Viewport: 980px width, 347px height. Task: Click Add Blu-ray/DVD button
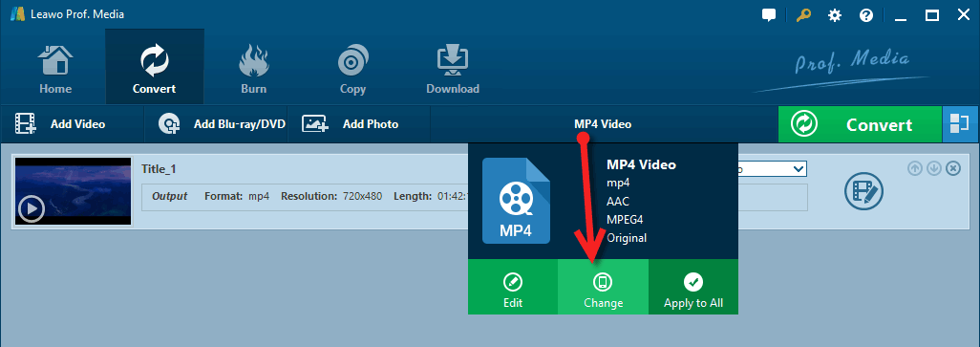pyautogui.click(x=222, y=124)
